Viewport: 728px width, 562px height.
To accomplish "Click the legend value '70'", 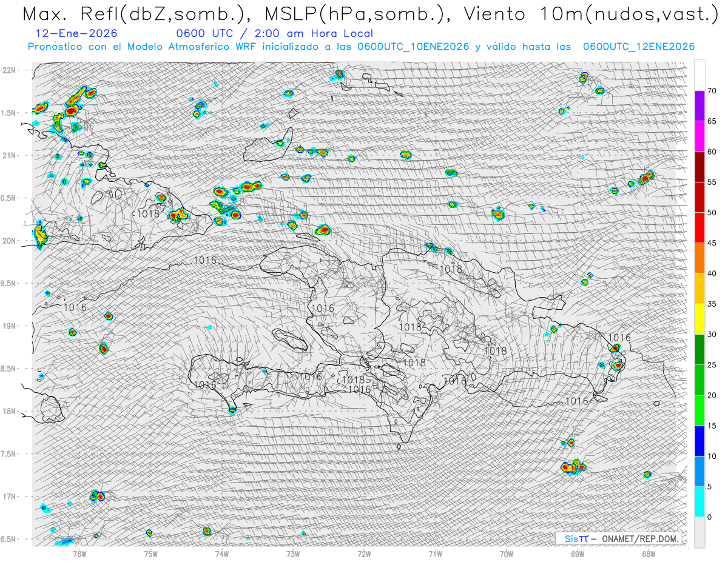I will point(712,91).
